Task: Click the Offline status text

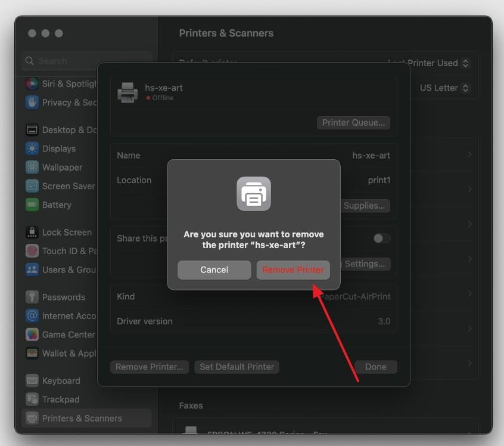Action: tap(163, 98)
